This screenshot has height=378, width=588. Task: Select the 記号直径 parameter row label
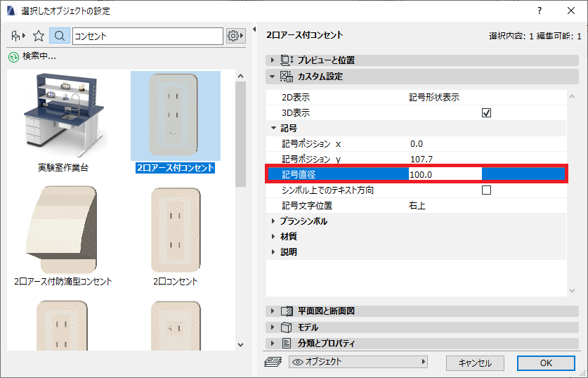click(x=299, y=175)
